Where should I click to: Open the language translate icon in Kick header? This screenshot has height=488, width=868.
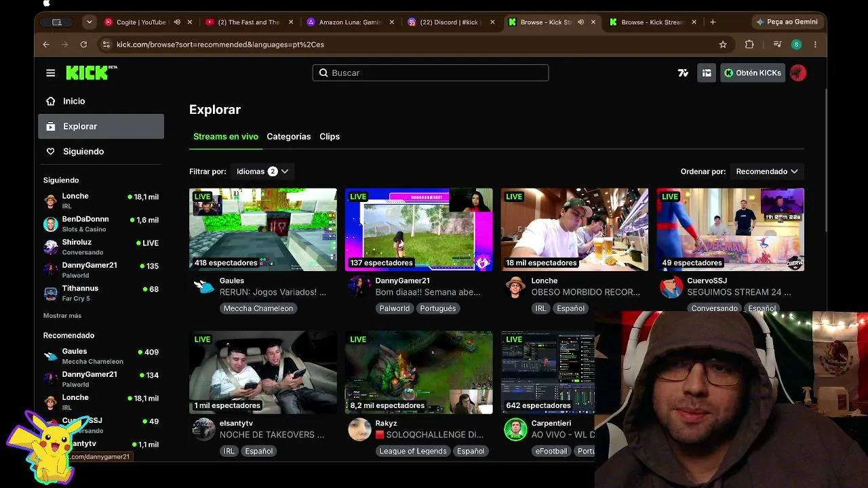point(683,73)
